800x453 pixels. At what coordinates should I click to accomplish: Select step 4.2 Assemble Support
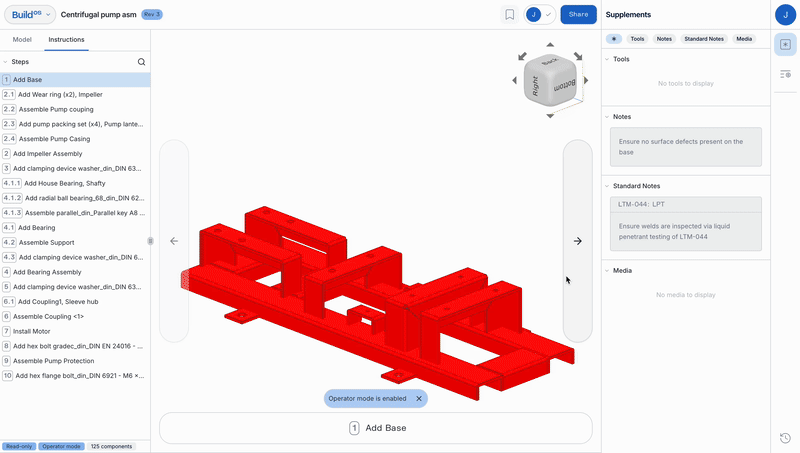pos(75,242)
